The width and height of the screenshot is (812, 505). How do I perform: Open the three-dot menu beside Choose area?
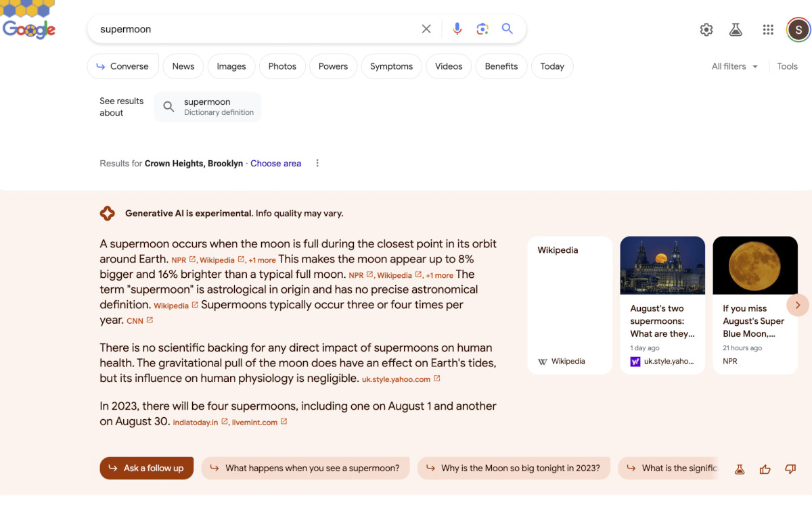coord(317,163)
